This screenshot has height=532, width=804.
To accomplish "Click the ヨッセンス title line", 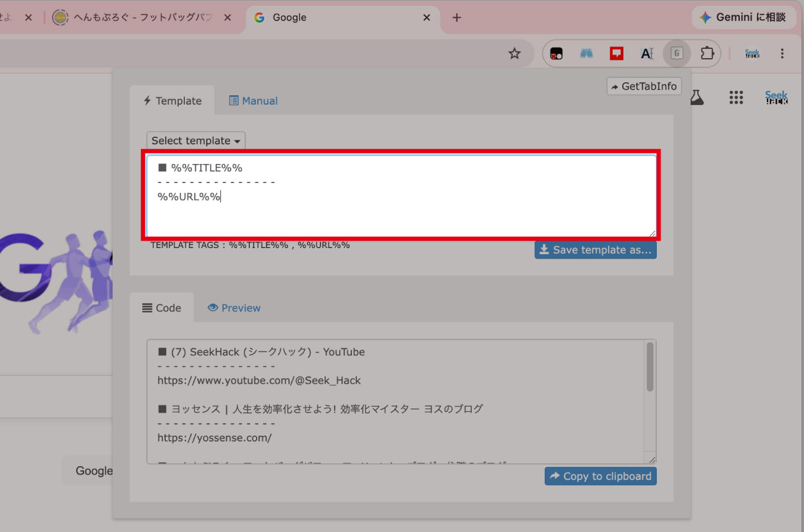I will point(320,409).
